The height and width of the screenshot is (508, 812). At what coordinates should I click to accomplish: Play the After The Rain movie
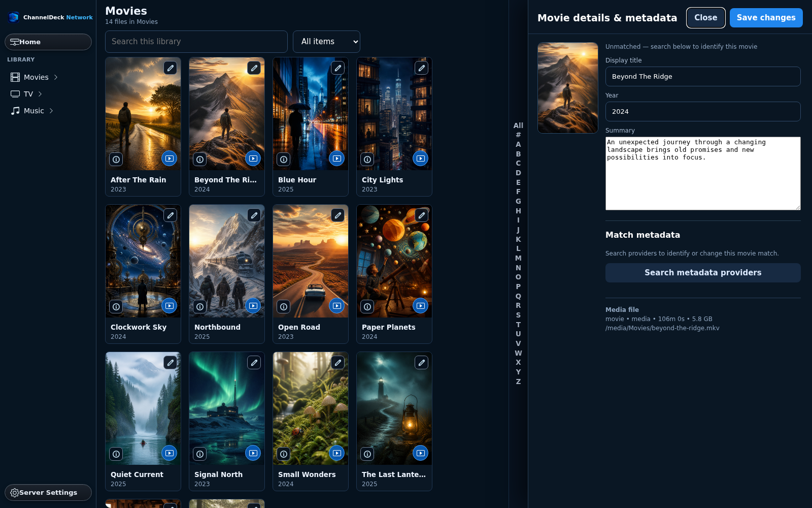pos(170,158)
